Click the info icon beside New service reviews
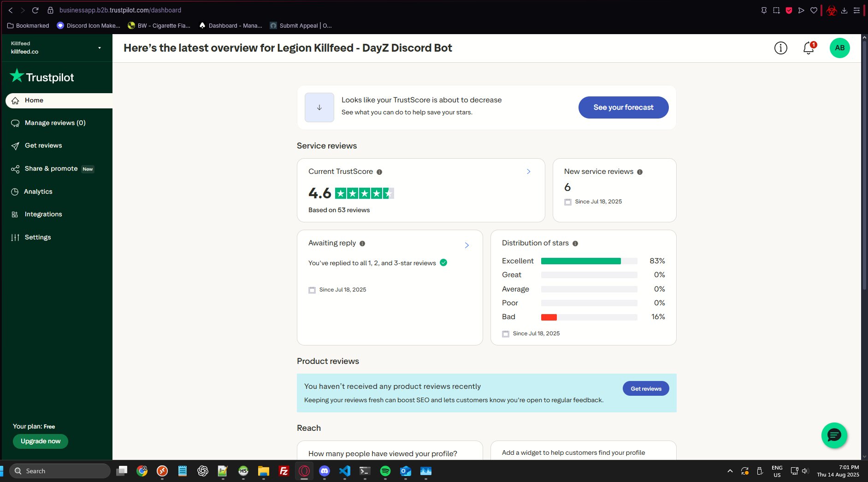Viewport: 868px width, 482px height. click(640, 172)
